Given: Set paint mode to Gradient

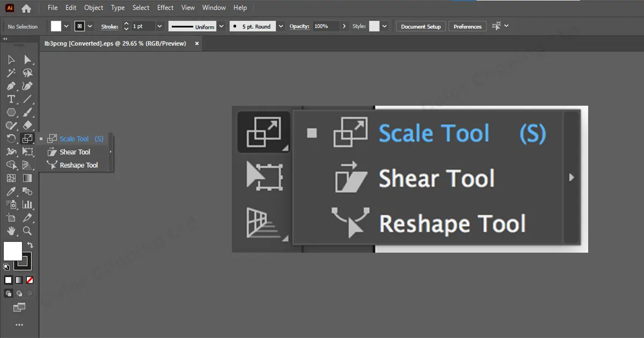Looking at the screenshot, I should [x=19, y=280].
